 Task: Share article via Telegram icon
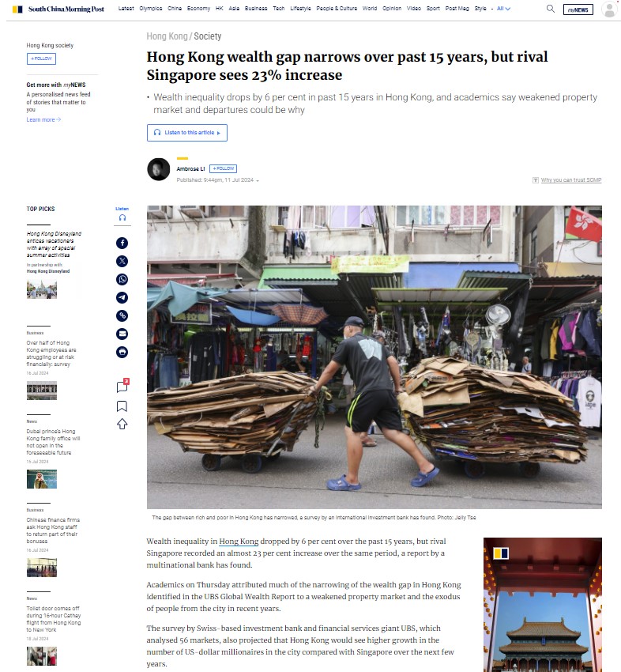tap(122, 297)
